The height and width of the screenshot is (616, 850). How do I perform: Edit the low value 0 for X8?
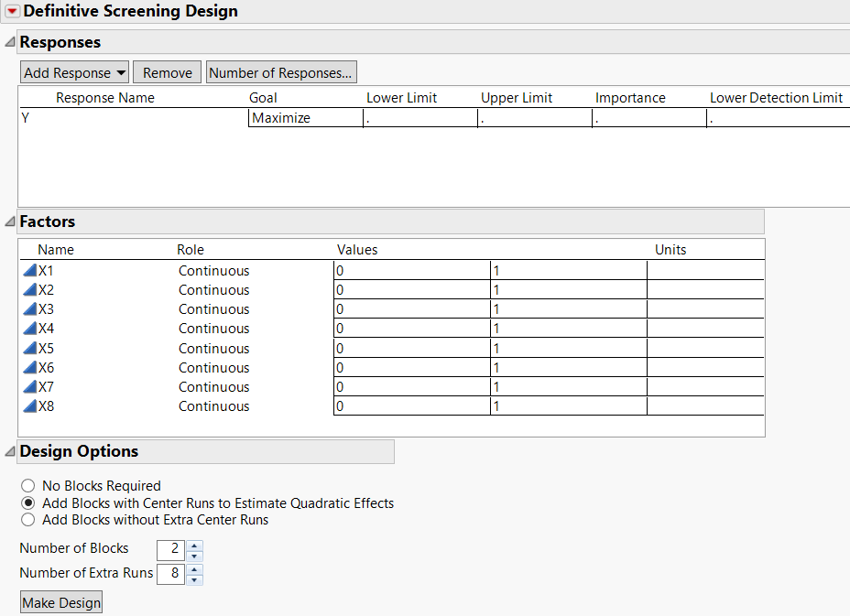412,406
